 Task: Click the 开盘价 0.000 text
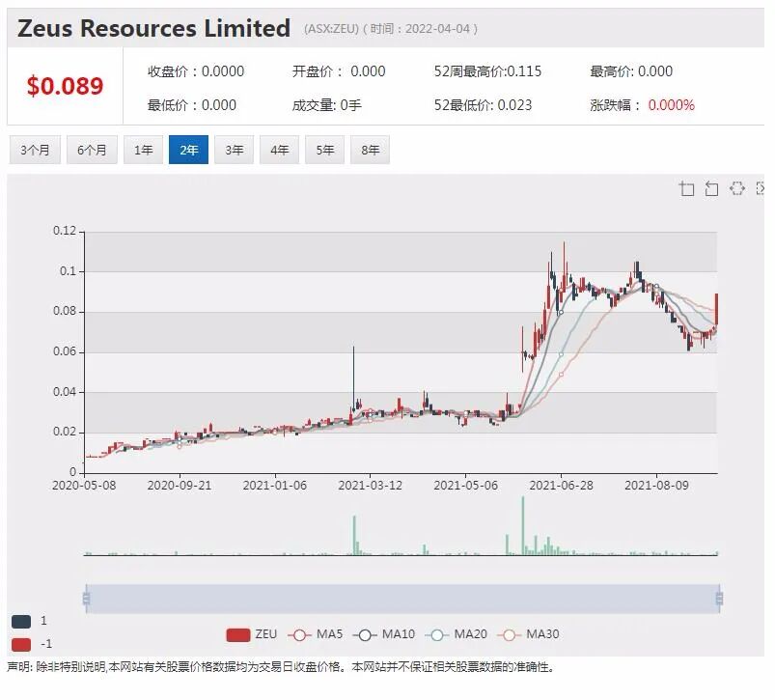click(339, 71)
